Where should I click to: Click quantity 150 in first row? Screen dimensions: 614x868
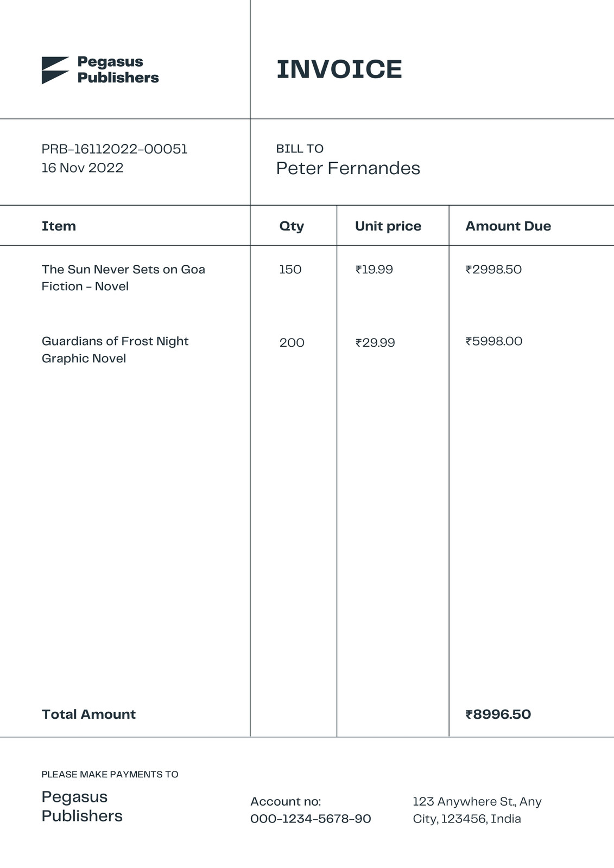290,270
